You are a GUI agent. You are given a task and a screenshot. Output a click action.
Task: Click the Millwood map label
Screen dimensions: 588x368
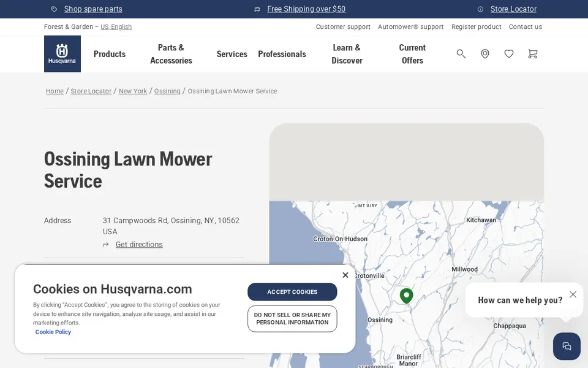pyautogui.click(x=464, y=269)
